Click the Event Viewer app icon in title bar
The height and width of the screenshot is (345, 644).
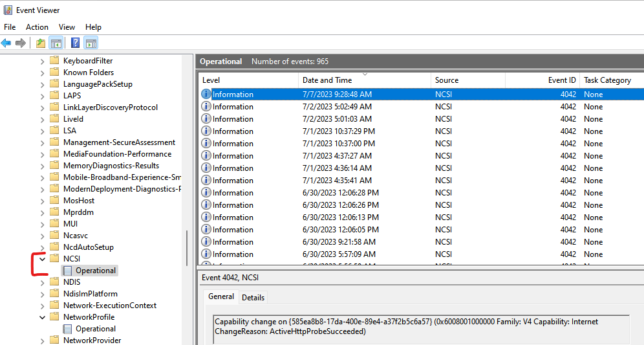click(7, 10)
